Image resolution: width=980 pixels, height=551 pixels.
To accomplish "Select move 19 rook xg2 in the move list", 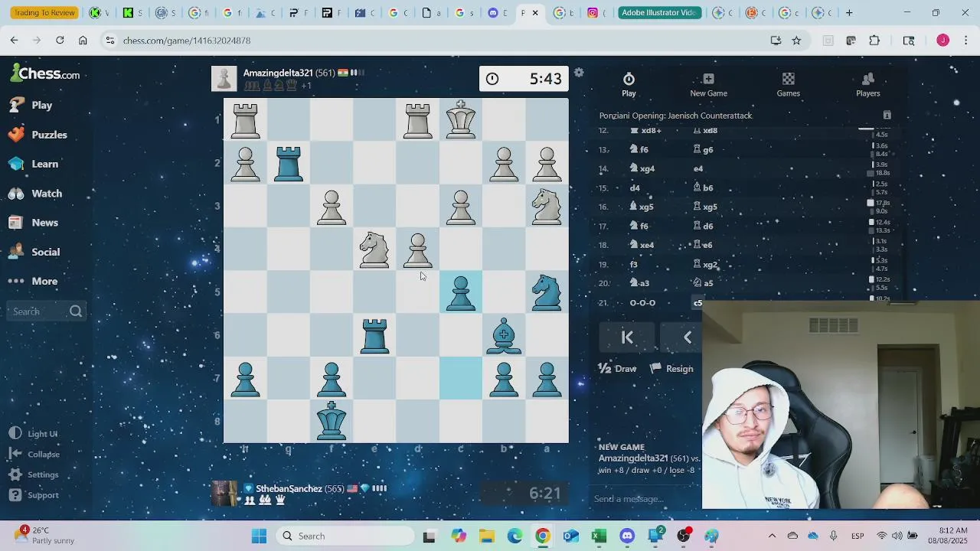I will (705, 264).
